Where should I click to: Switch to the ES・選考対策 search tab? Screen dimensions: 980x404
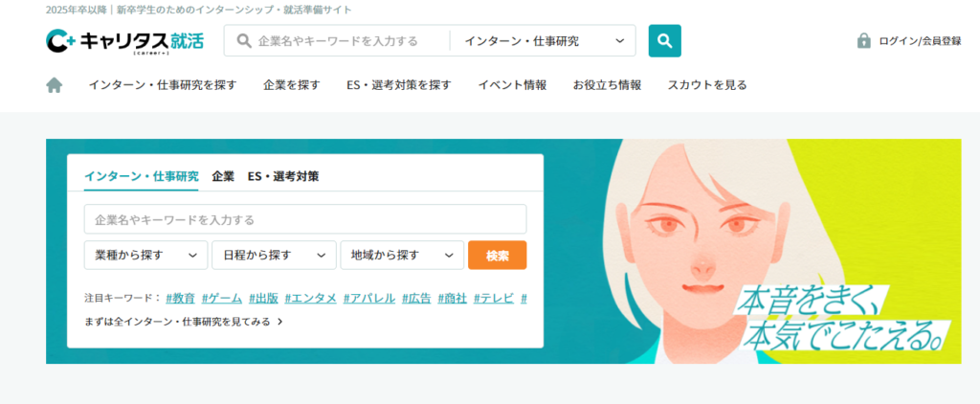tap(283, 176)
